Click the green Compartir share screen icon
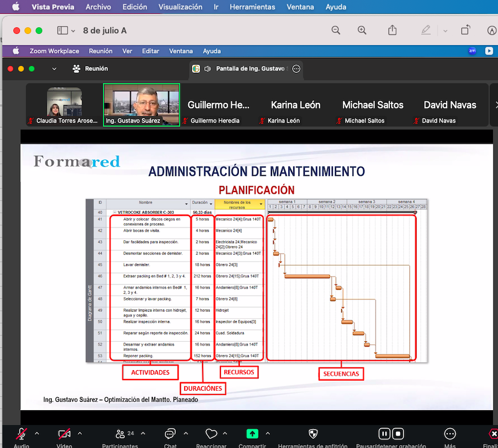 (252, 434)
